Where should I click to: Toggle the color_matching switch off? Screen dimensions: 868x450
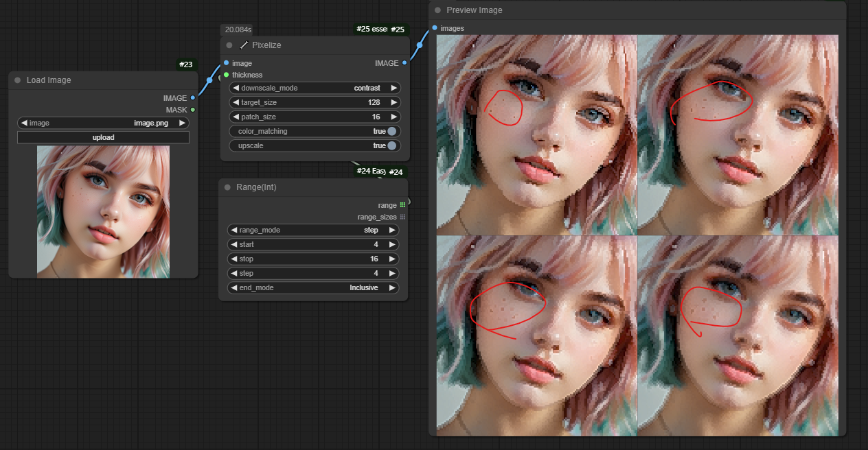coord(391,131)
